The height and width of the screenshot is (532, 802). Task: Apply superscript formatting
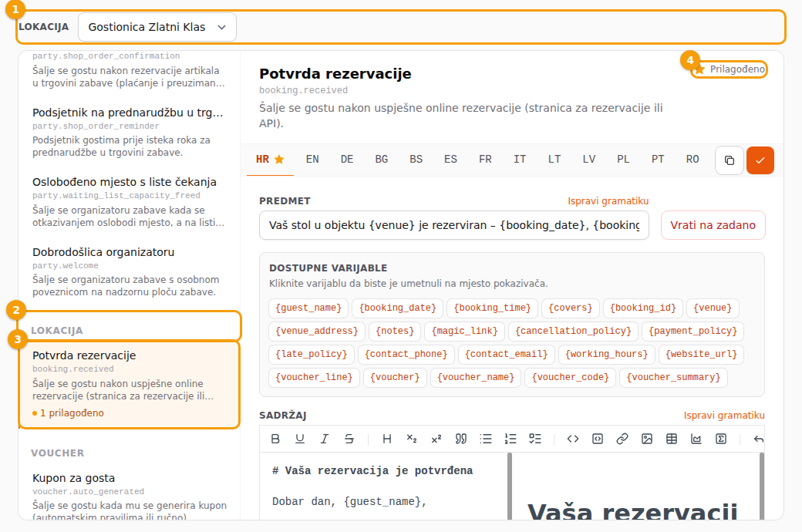point(436,439)
